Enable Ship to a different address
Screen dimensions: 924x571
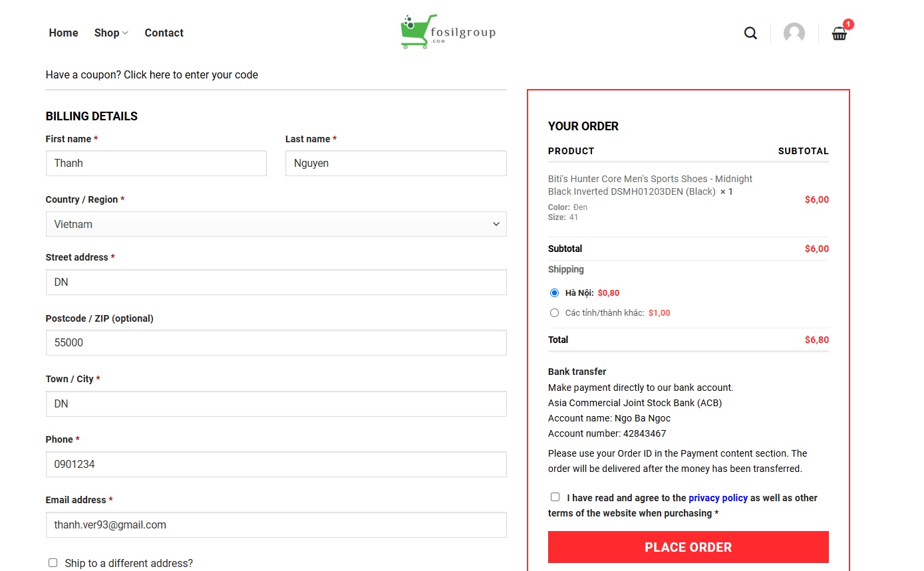click(53, 562)
